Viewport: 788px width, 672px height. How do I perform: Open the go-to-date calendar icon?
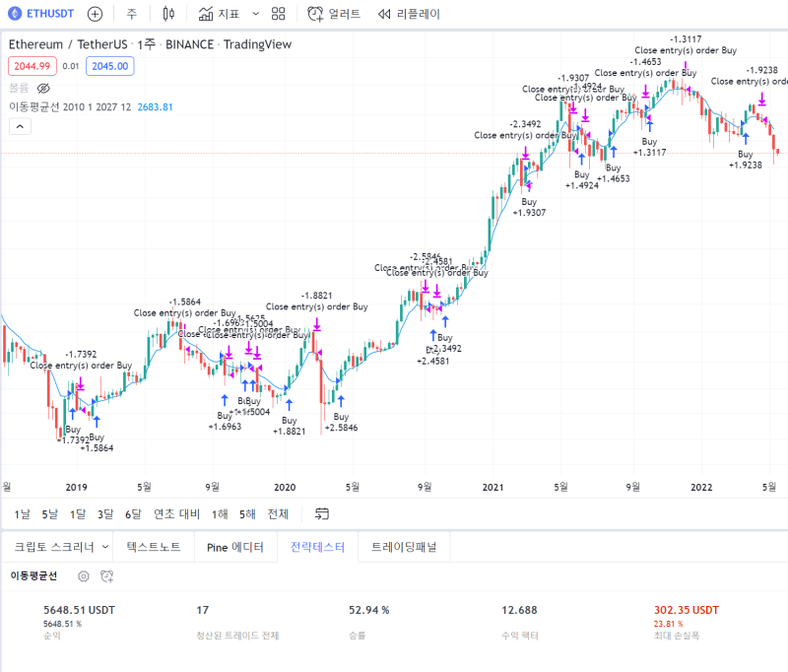(322, 513)
